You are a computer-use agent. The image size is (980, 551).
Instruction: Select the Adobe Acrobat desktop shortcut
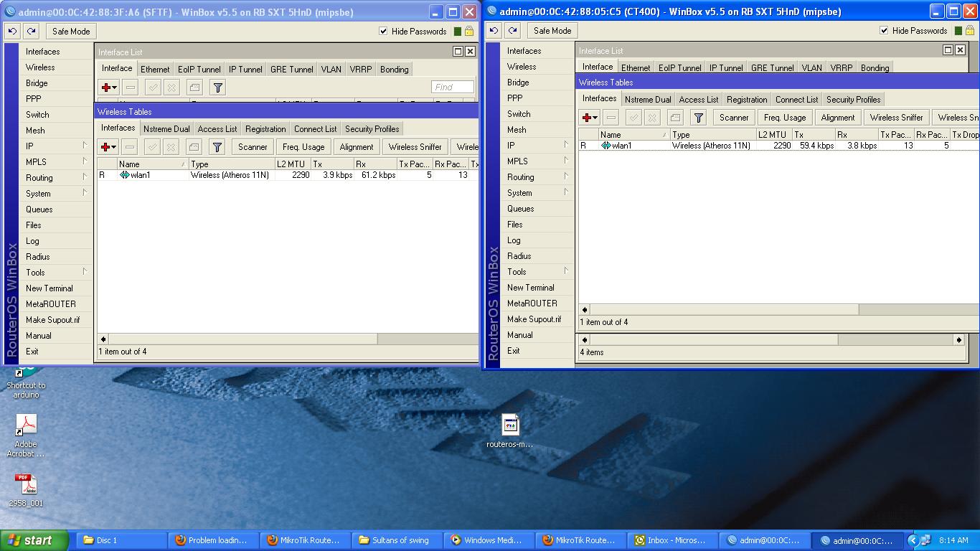click(26, 435)
